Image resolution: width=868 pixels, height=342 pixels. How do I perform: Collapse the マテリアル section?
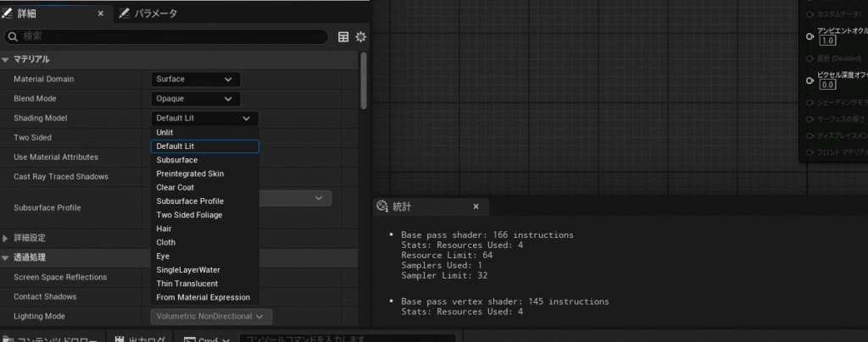6,59
